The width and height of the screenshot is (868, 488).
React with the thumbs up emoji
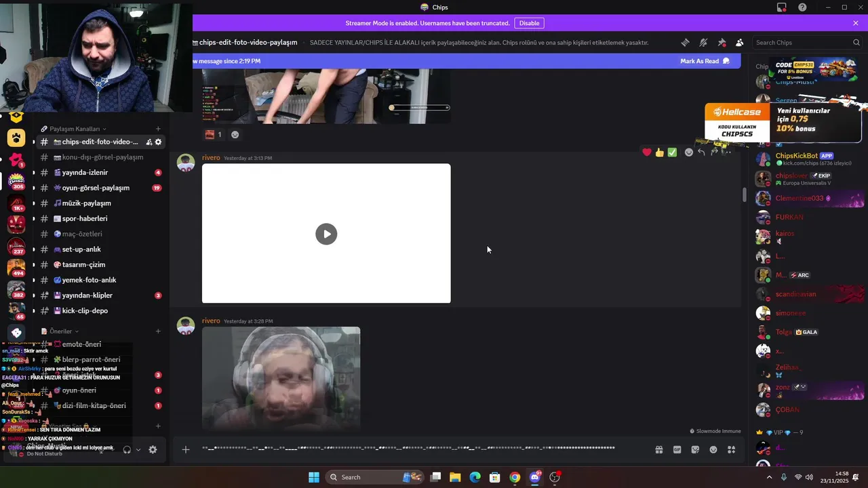click(x=659, y=152)
